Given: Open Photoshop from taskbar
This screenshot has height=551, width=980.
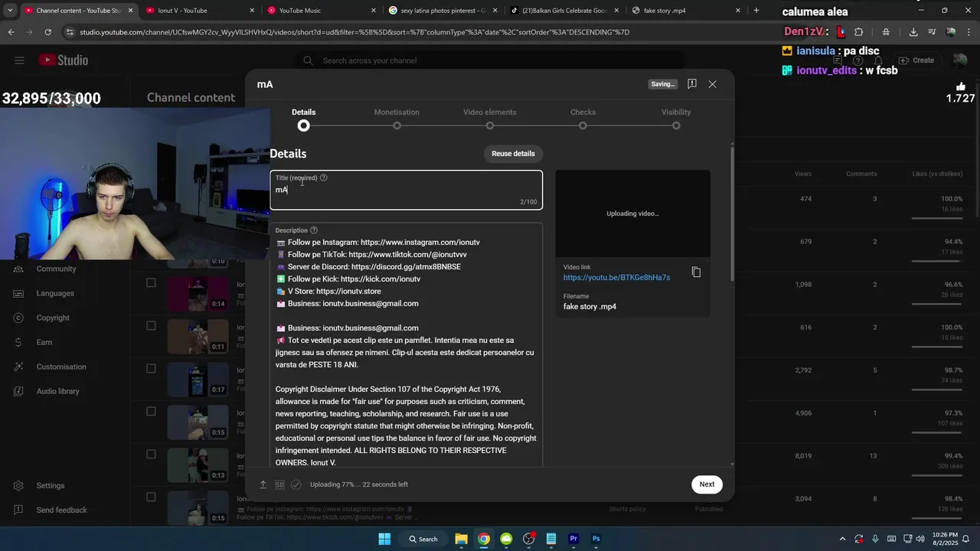Looking at the screenshot, I should 596,539.
